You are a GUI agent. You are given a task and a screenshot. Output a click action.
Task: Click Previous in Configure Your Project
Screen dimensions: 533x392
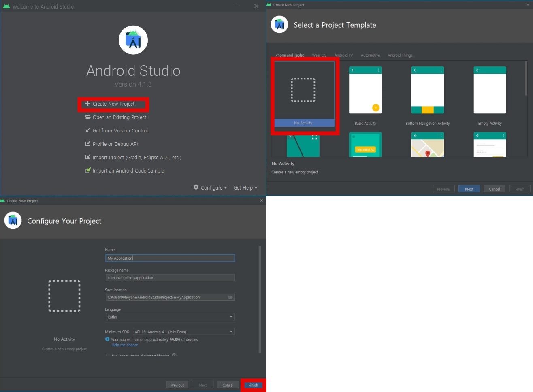[177, 385]
